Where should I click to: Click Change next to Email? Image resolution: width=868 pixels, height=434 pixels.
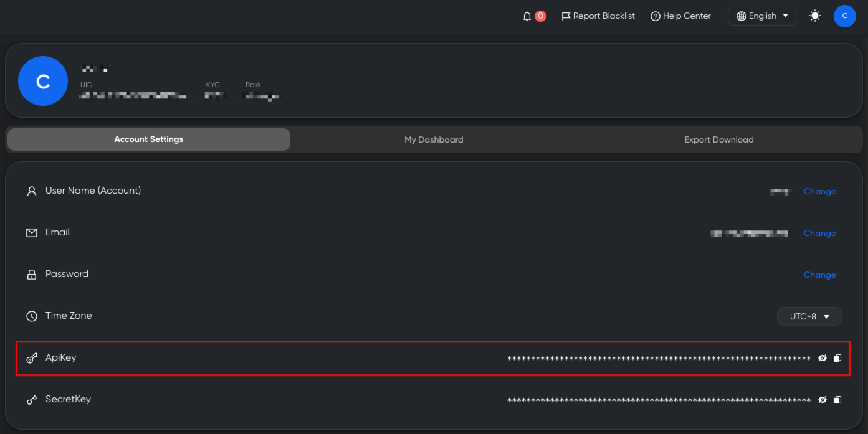(819, 233)
